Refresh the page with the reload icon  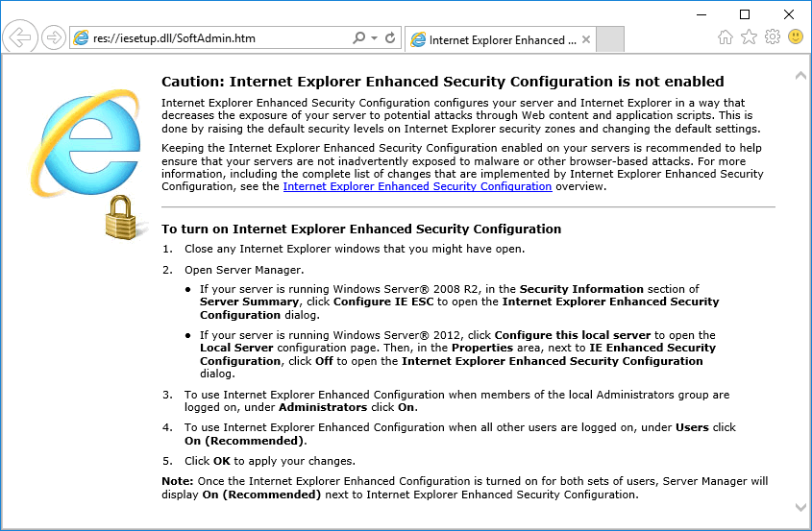tap(390, 37)
